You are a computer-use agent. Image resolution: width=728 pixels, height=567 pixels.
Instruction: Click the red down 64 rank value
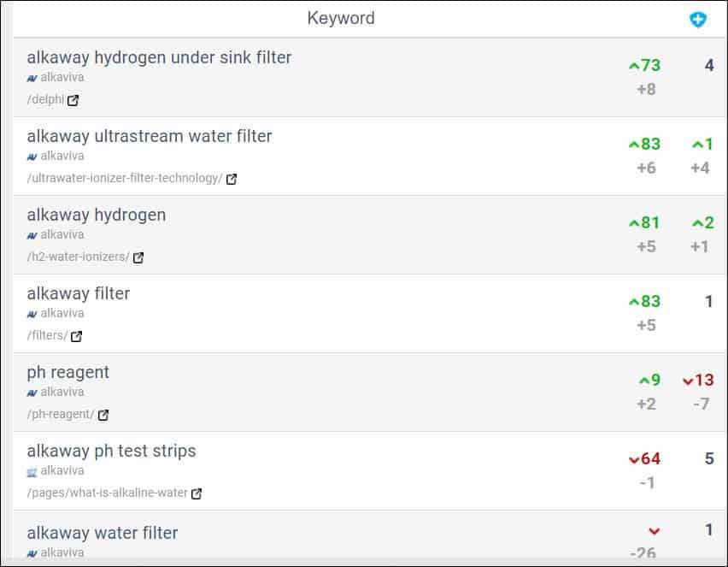tap(645, 458)
